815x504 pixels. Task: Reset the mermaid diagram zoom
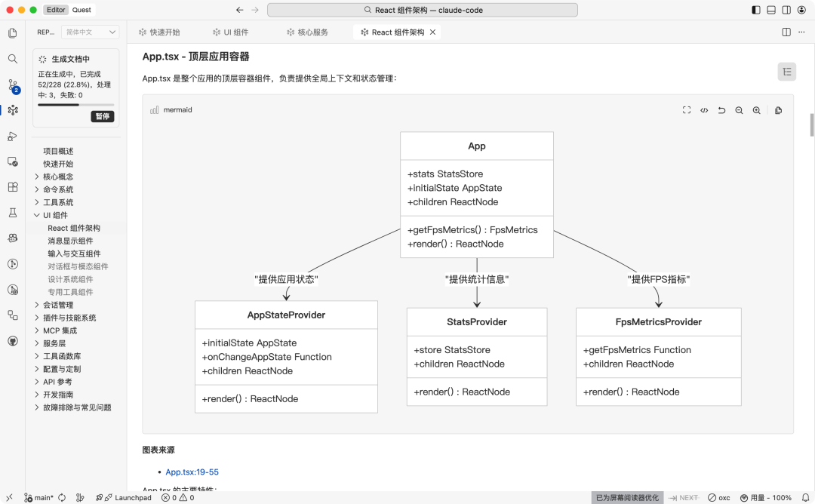(x=721, y=110)
